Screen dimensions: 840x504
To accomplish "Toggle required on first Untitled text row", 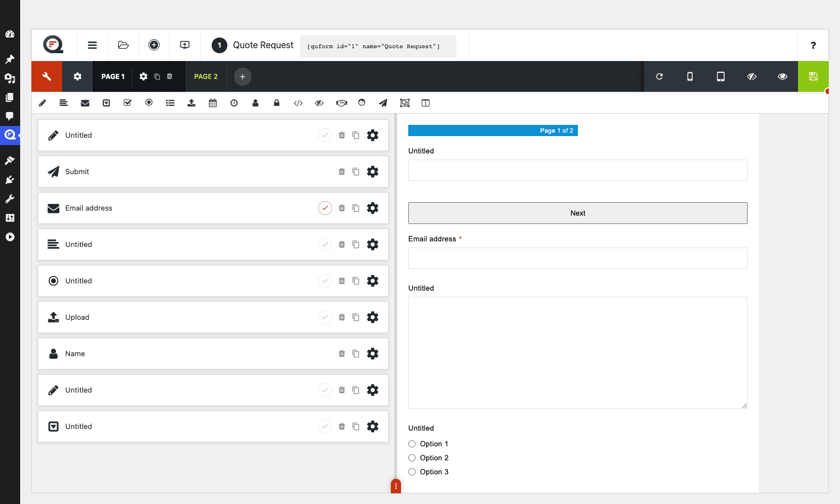I will [x=325, y=136].
